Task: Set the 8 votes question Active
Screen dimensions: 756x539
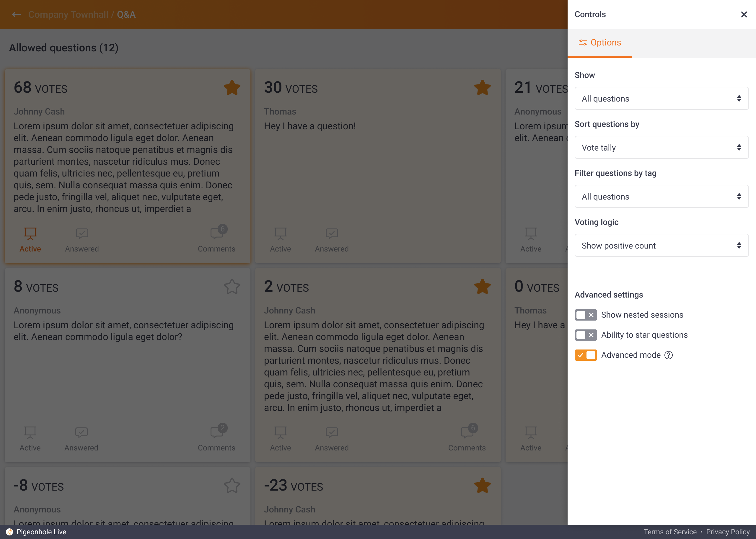Action: pyautogui.click(x=30, y=439)
